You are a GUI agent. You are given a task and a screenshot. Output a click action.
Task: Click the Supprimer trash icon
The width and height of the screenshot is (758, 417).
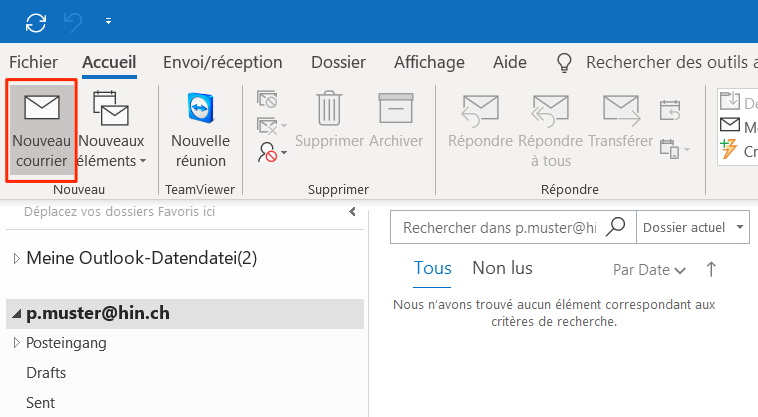pyautogui.click(x=329, y=109)
